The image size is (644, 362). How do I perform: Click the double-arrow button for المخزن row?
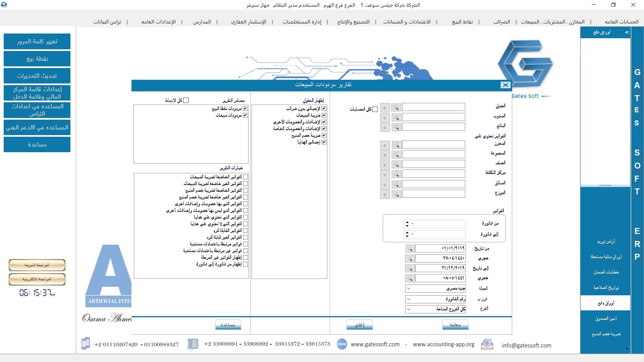point(385,145)
